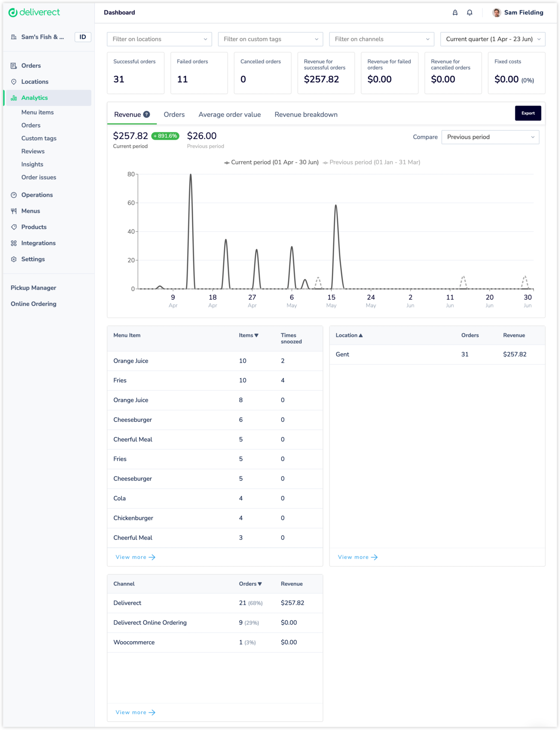Viewport: 560px width, 730px height.
Task: Click the Operations gauge icon in sidebar
Action: click(x=14, y=195)
